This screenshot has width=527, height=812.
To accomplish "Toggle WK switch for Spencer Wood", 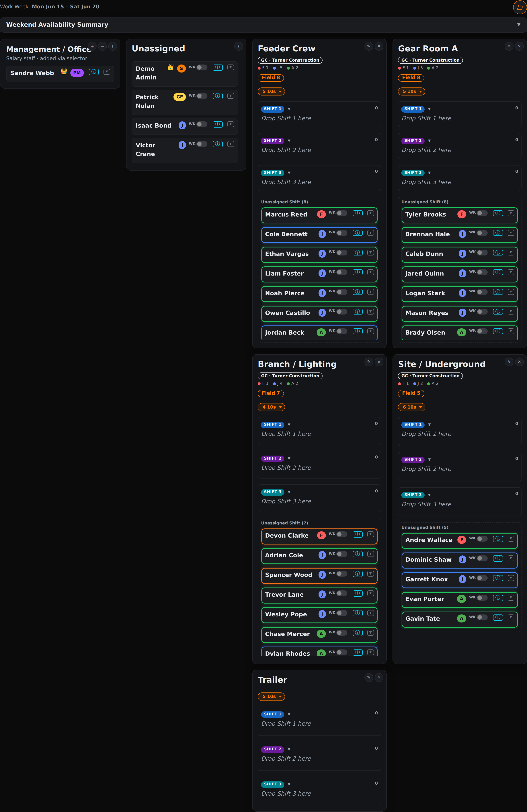I will pos(342,574).
